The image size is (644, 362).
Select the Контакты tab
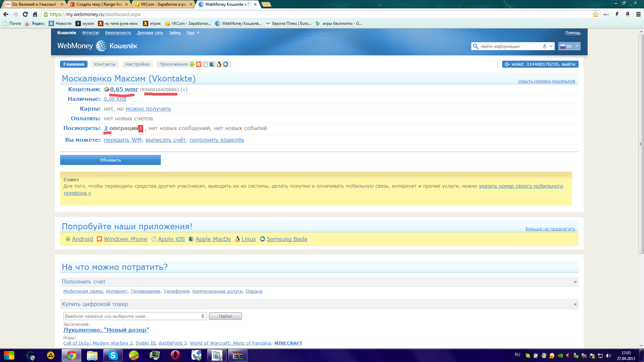point(105,64)
